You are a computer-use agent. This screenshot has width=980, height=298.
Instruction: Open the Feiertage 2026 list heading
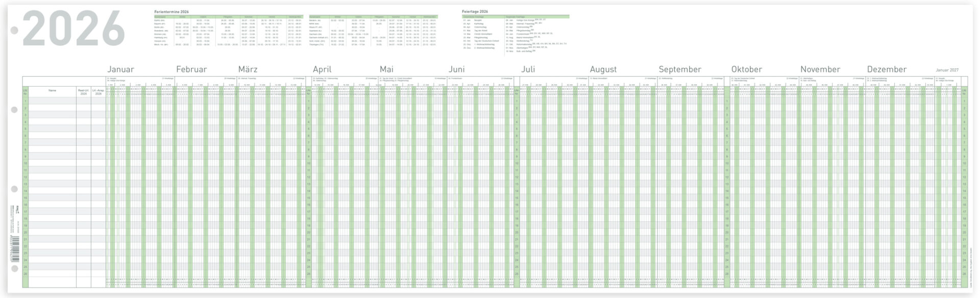(x=475, y=11)
